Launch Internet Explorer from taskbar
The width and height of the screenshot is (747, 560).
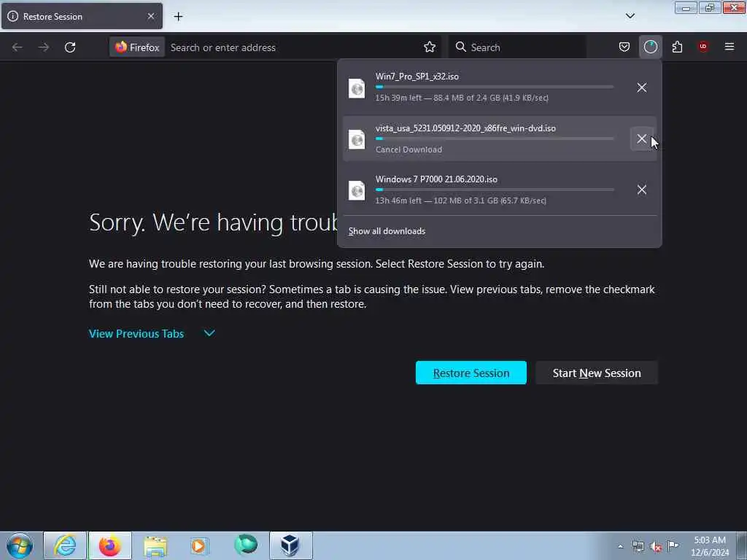point(65,545)
